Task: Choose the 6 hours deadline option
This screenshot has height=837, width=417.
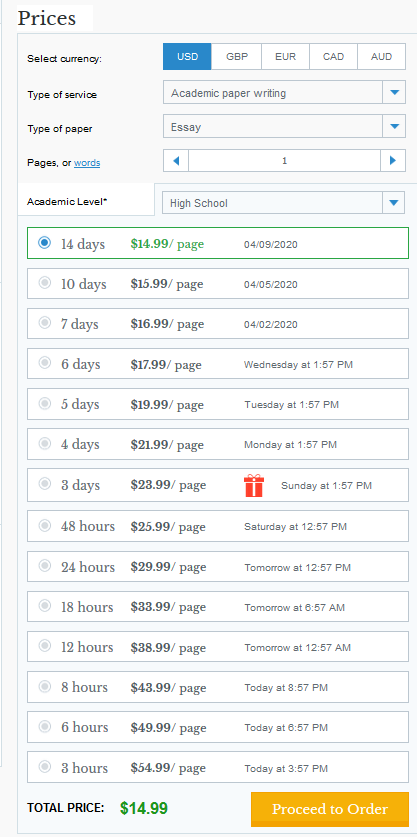Action: [x=218, y=727]
